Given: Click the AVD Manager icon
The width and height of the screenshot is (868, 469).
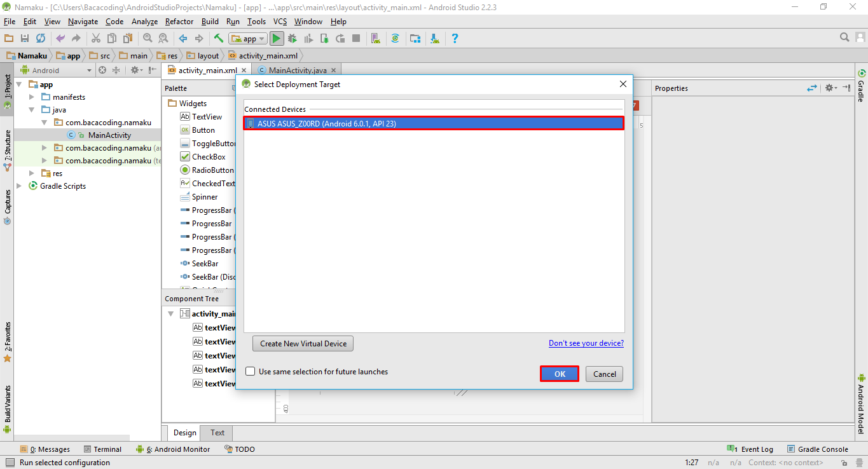Looking at the screenshot, I should [375, 38].
